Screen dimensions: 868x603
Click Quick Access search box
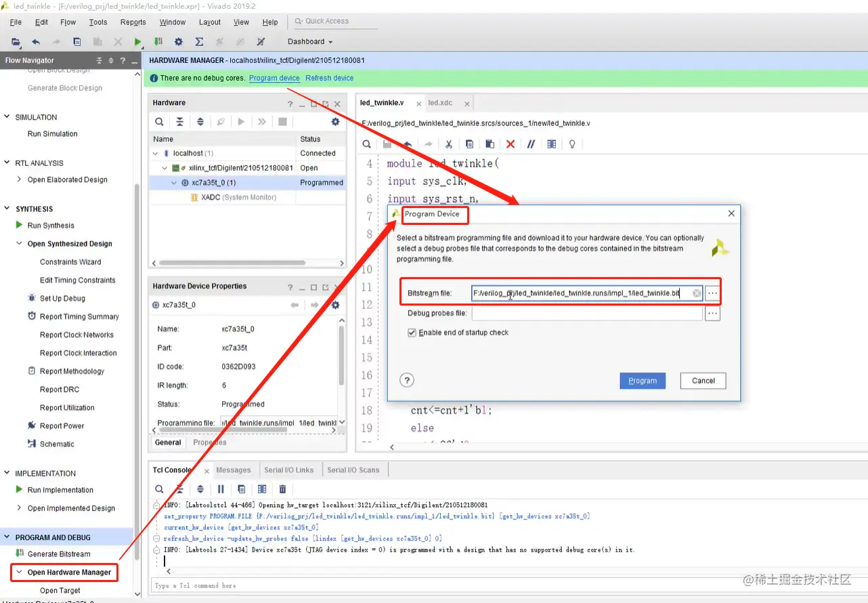pyautogui.click(x=335, y=21)
